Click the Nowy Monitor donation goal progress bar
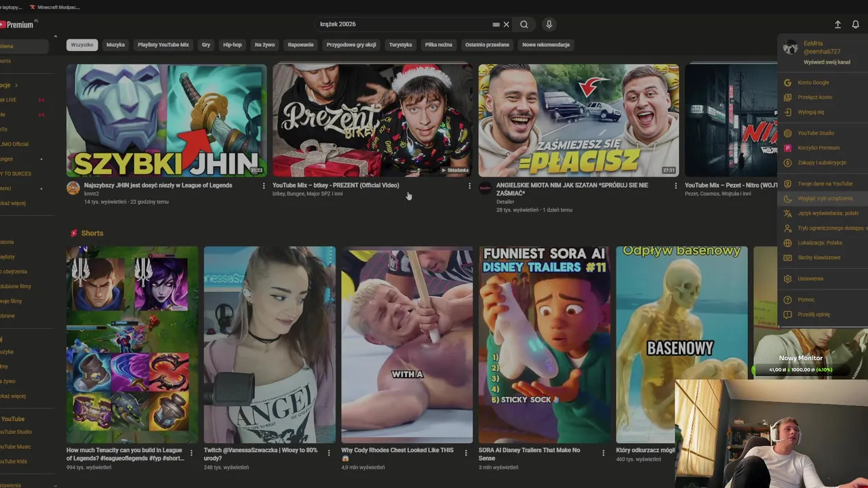 tap(800, 370)
